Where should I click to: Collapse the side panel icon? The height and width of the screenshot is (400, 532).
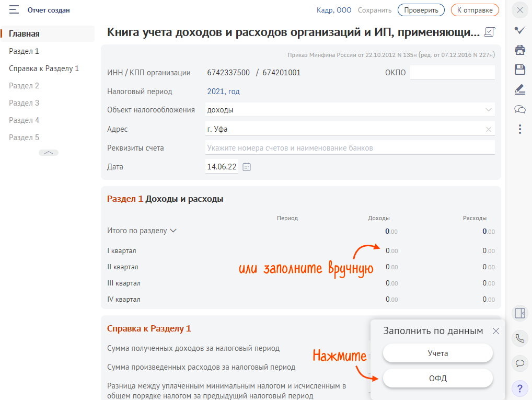click(x=519, y=313)
